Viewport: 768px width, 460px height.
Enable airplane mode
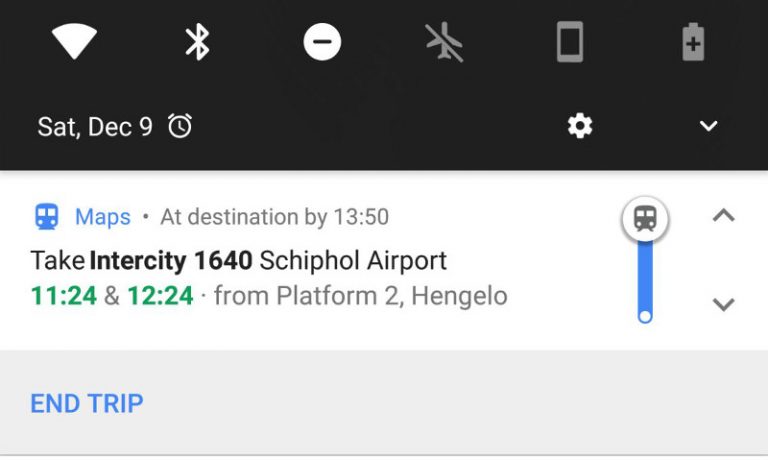pos(445,42)
